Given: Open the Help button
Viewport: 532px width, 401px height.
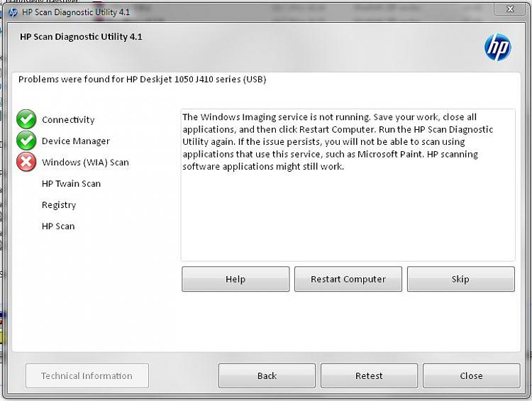Looking at the screenshot, I should (x=235, y=279).
